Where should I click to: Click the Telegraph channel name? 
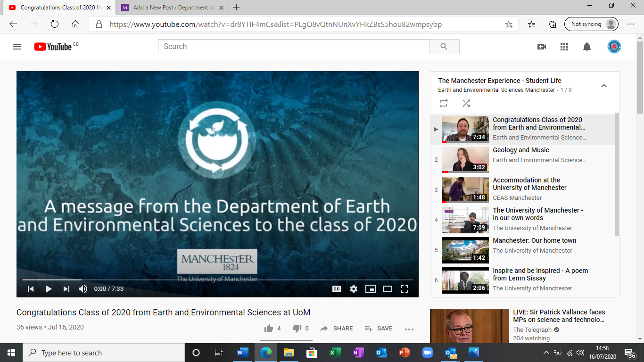pyautogui.click(x=532, y=329)
